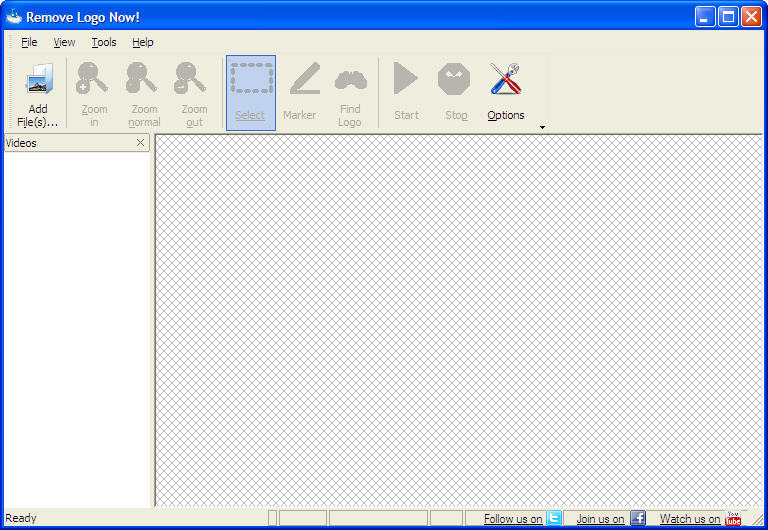This screenshot has height=530, width=768.
Task: Open the Tools menu
Action: [104, 43]
